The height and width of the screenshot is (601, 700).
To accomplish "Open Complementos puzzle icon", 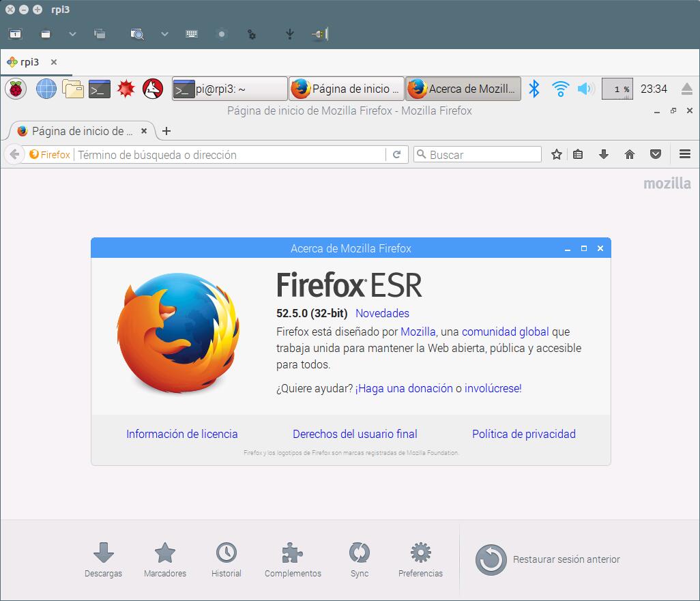I will (x=293, y=559).
